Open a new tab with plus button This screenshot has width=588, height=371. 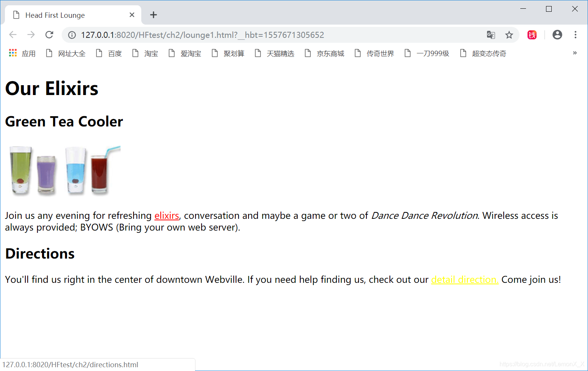tap(153, 15)
